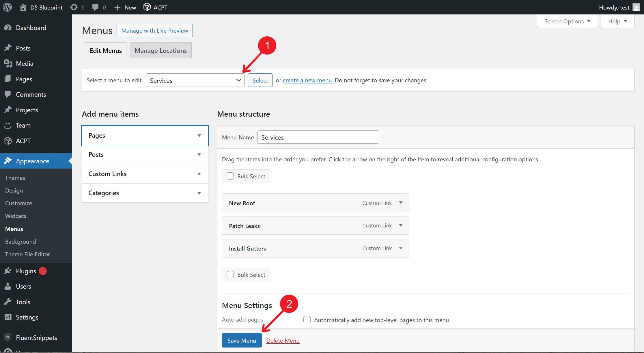Viewport: 644px width, 353px height.
Task: Click the Projects sidebar icon
Action: pos(8,110)
